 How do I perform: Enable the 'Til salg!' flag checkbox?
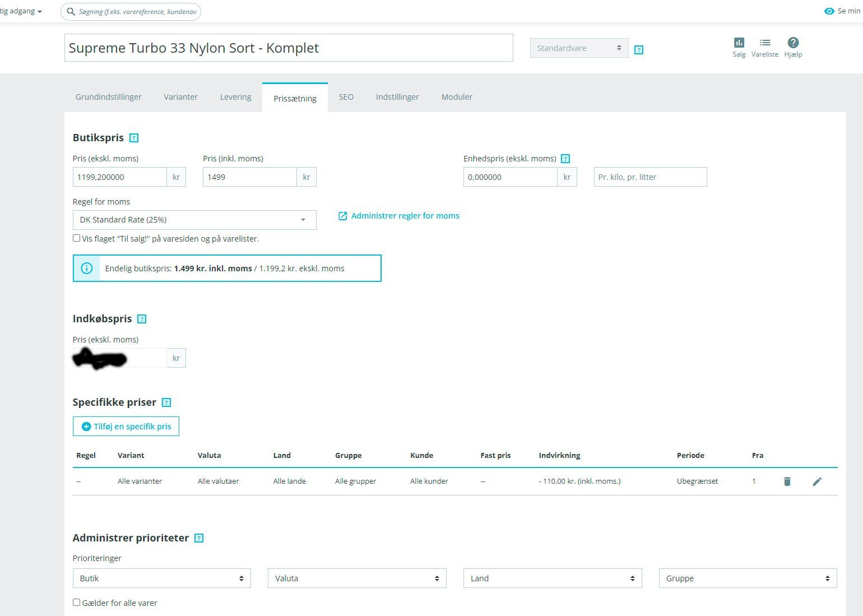tap(77, 238)
